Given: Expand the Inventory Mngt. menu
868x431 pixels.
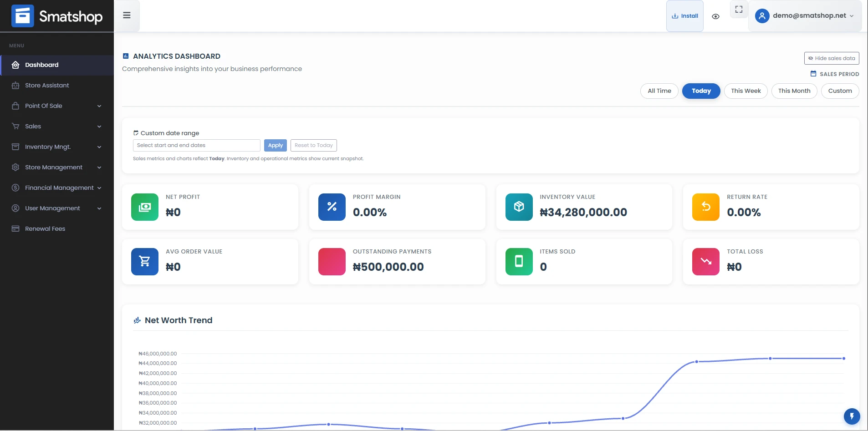Looking at the screenshot, I should 57,147.
